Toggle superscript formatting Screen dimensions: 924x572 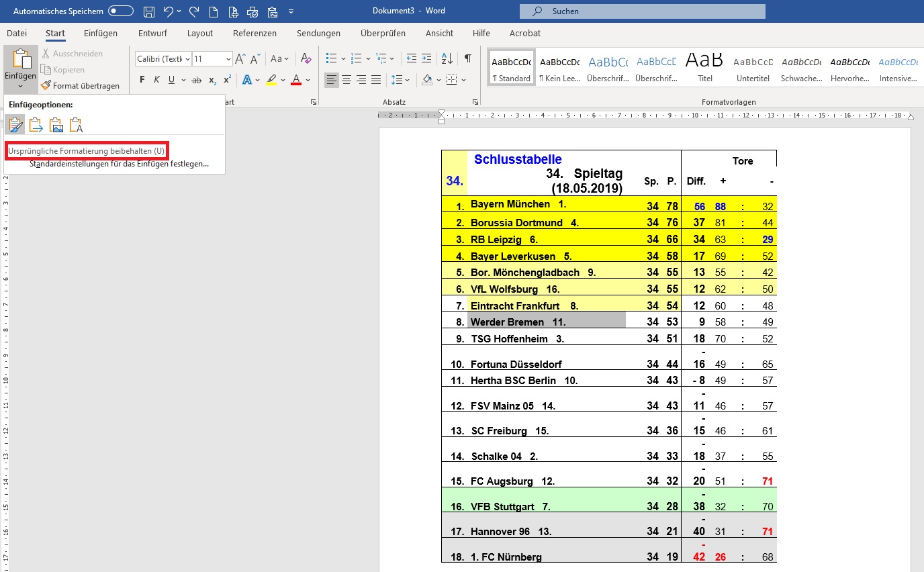(227, 80)
